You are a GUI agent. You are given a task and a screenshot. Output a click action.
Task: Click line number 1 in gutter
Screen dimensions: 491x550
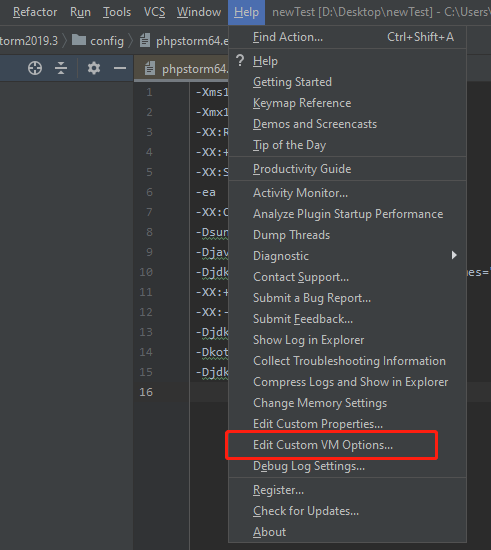click(x=149, y=92)
